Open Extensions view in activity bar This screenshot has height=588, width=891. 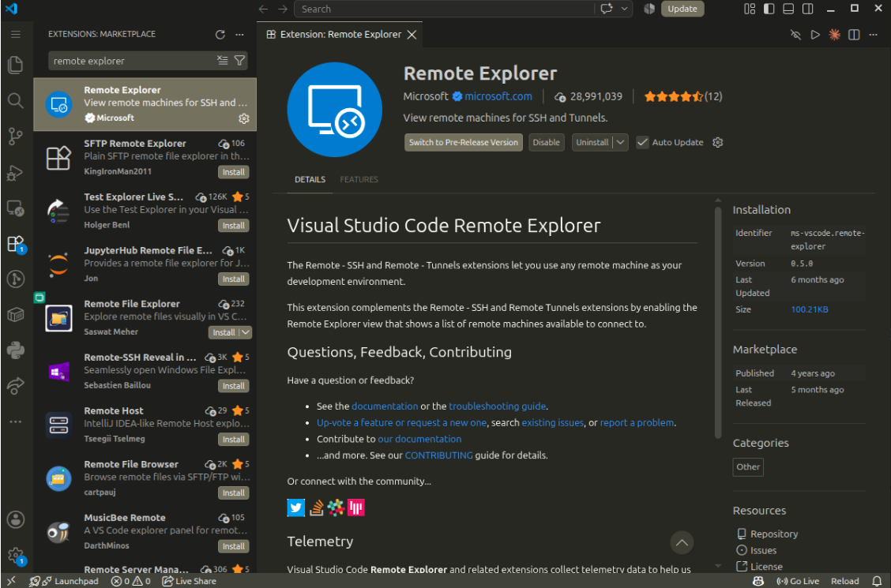(15, 244)
